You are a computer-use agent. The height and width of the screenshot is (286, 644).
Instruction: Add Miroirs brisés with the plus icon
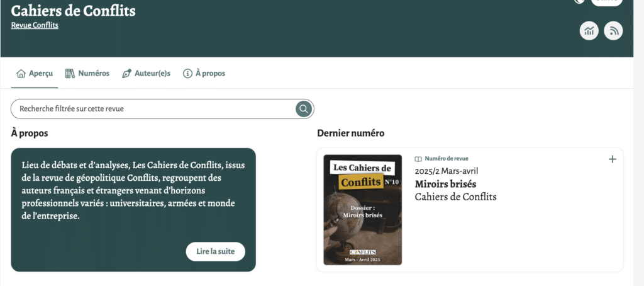pos(613,159)
